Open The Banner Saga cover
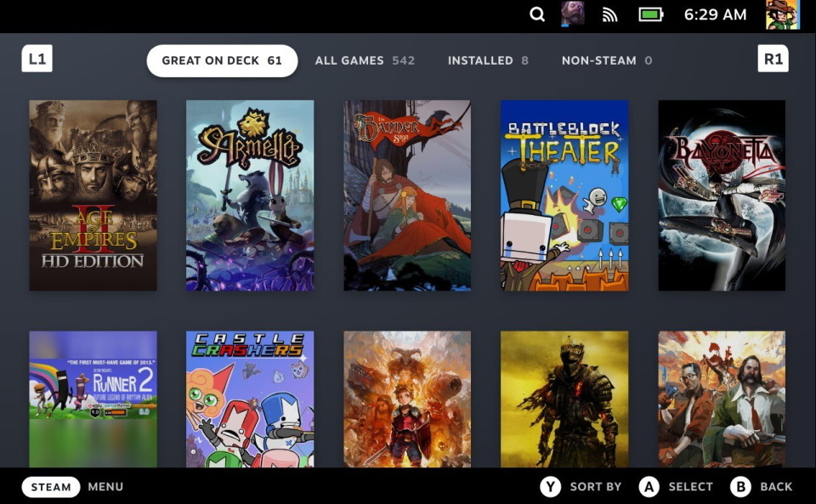Image resolution: width=816 pixels, height=504 pixels. (407, 195)
